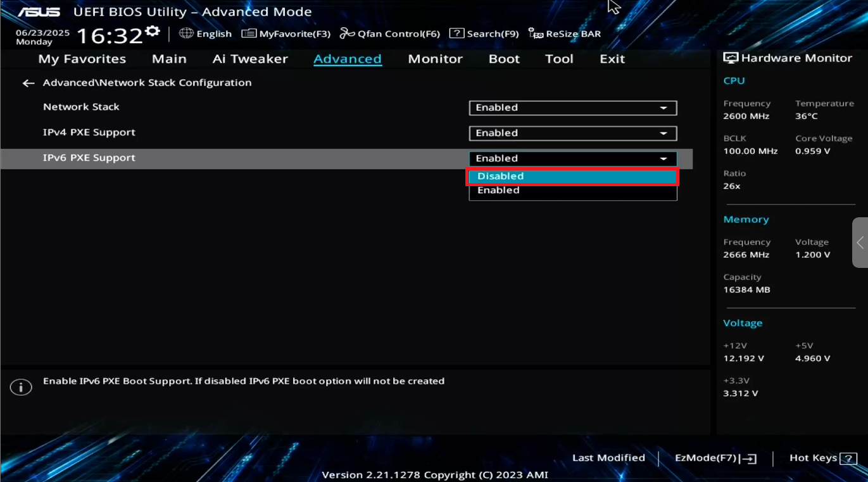Expand the Network Stack dropdown

[x=572, y=108]
